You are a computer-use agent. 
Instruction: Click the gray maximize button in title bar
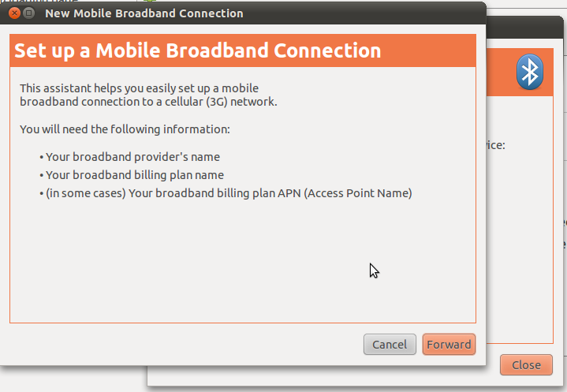pos(28,13)
